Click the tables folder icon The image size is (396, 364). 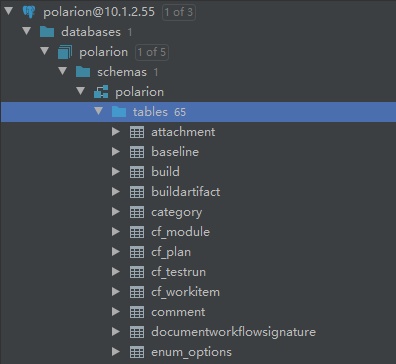point(119,112)
